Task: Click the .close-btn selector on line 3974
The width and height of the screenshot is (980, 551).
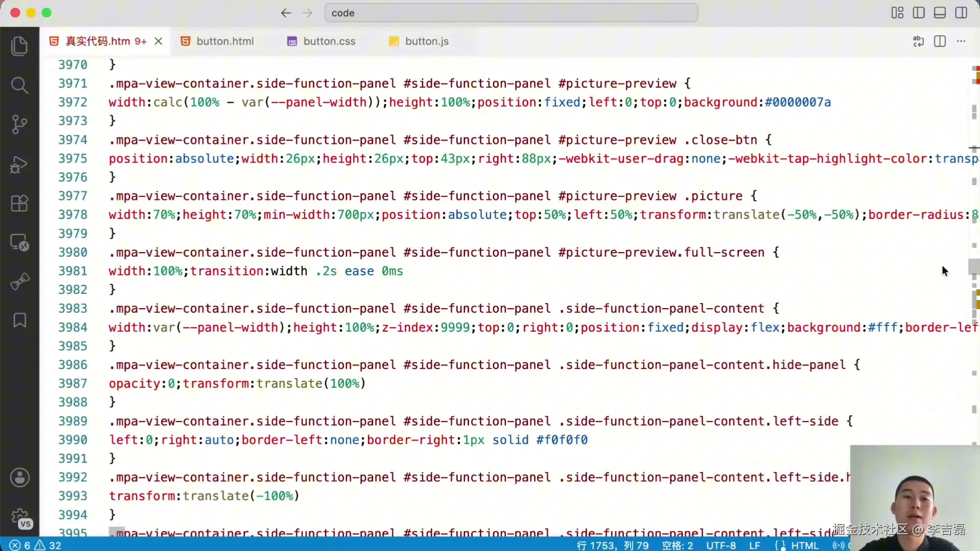Action: (x=720, y=140)
